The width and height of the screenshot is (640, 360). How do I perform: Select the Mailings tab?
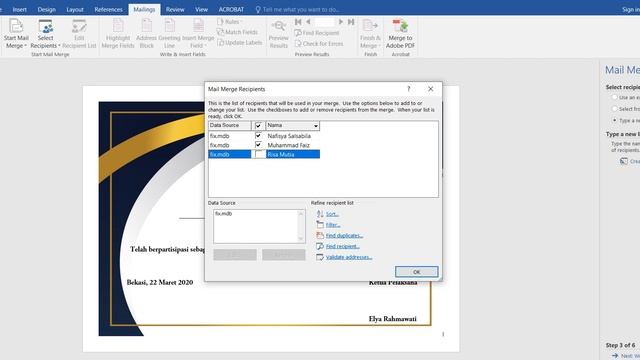tap(144, 9)
